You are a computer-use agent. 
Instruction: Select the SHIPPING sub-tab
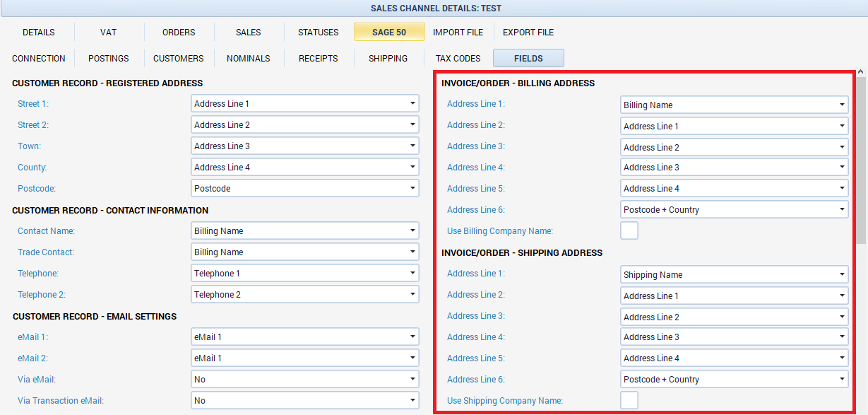(x=388, y=58)
